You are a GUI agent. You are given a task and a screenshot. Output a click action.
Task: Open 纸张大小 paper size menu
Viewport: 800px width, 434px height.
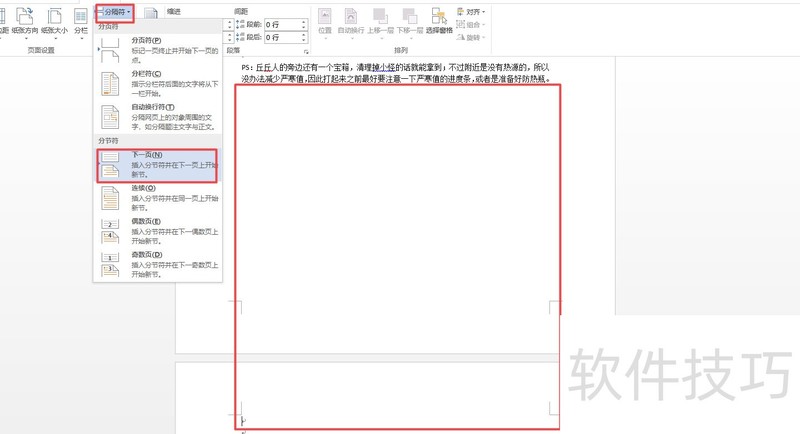[x=54, y=22]
